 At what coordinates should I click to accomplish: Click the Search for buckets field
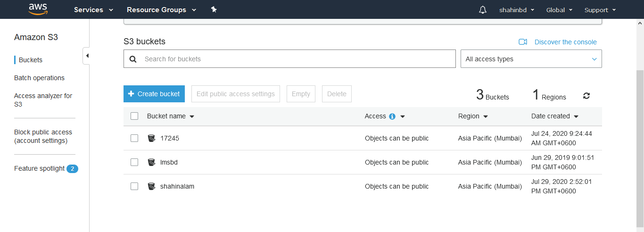[x=297, y=59]
